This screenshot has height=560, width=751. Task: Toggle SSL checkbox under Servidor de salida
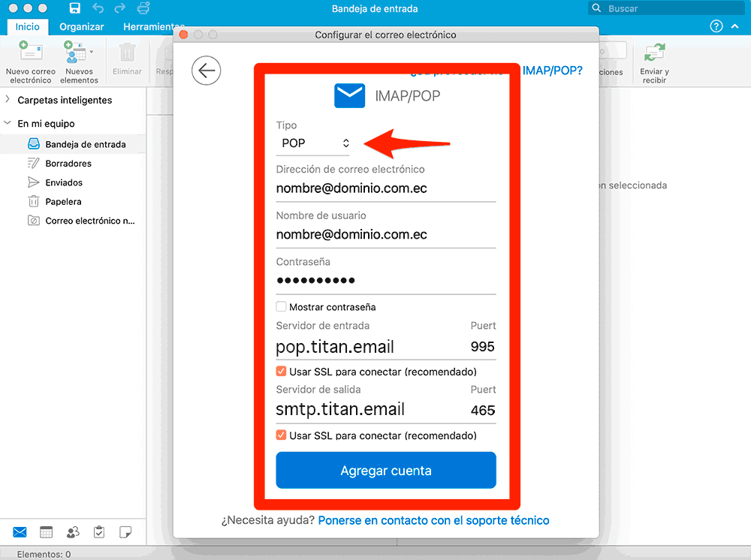point(281,435)
